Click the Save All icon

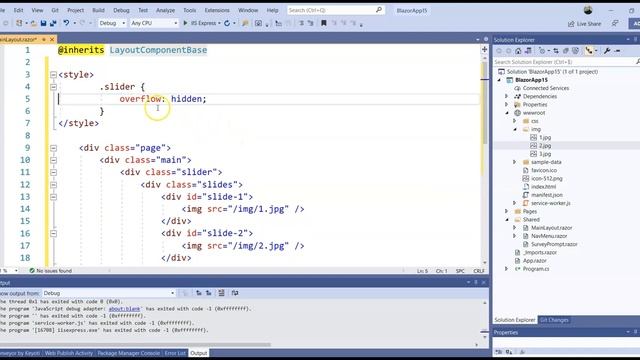tap(53, 23)
